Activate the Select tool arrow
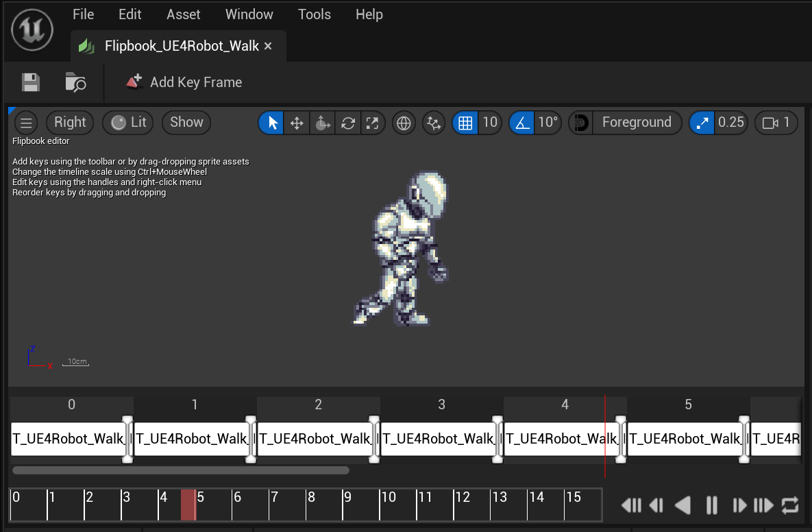This screenshot has width=812, height=532. (271, 122)
